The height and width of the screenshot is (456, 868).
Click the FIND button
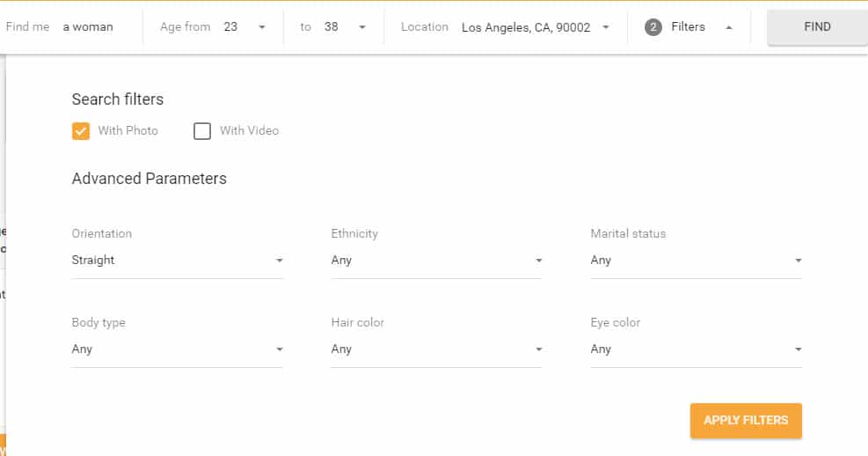[817, 27]
